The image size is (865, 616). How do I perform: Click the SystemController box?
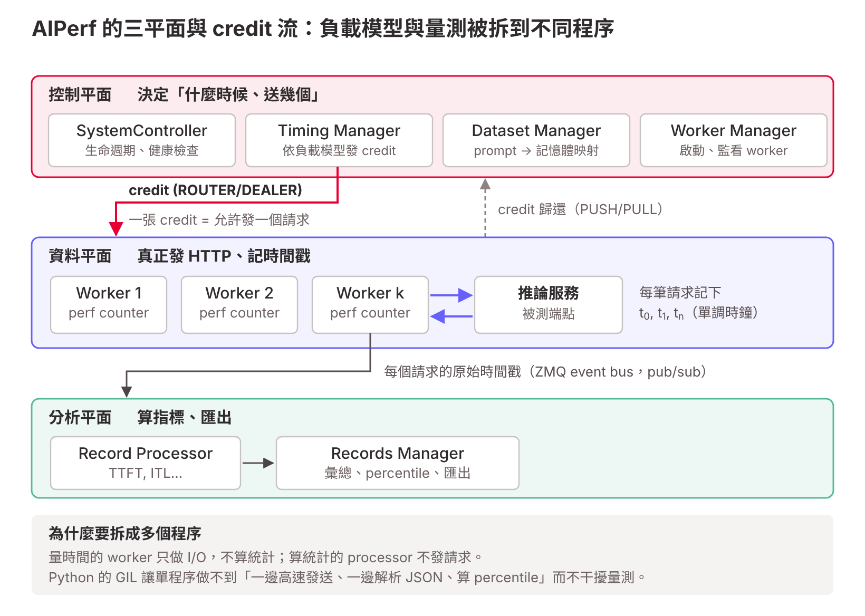[142, 140]
